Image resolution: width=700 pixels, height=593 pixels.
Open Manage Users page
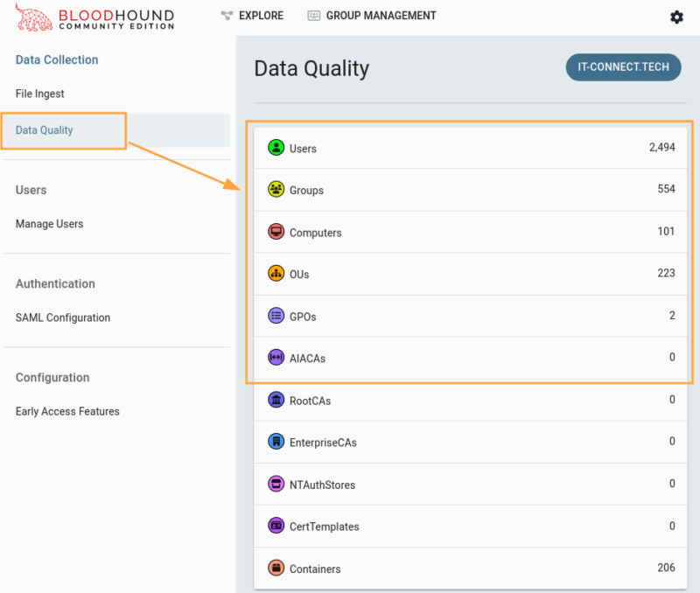point(49,223)
